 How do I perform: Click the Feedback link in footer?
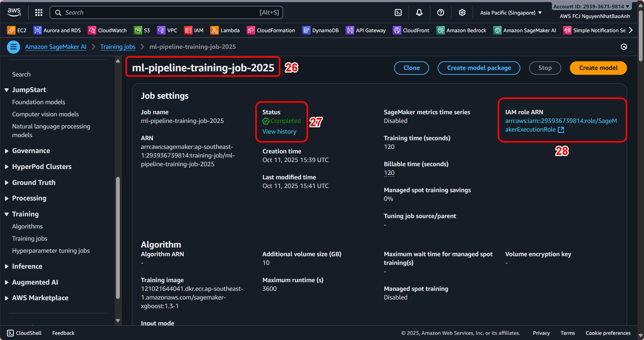(x=63, y=333)
